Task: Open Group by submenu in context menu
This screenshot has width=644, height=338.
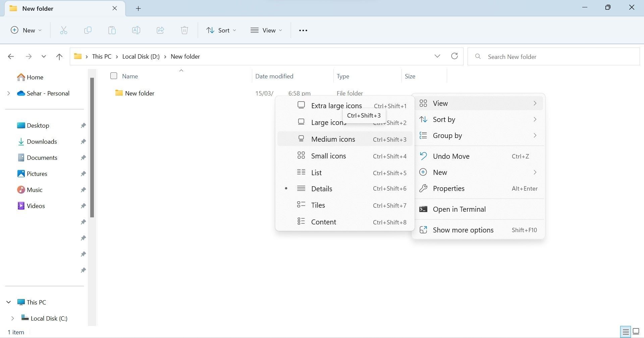Action: [x=479, y=135]
